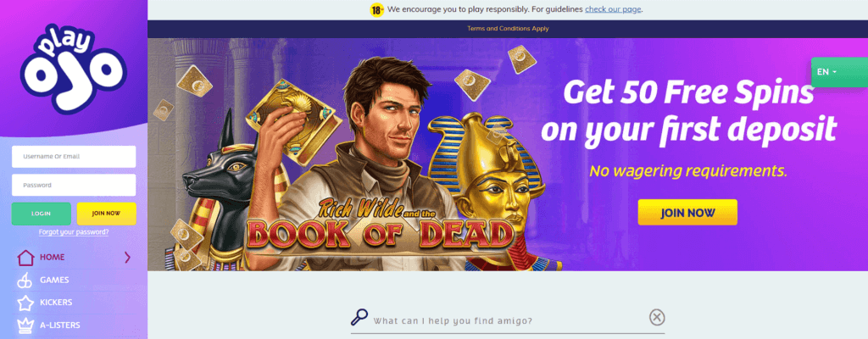
Task: Open the check our page link
Action: (614, 9)
